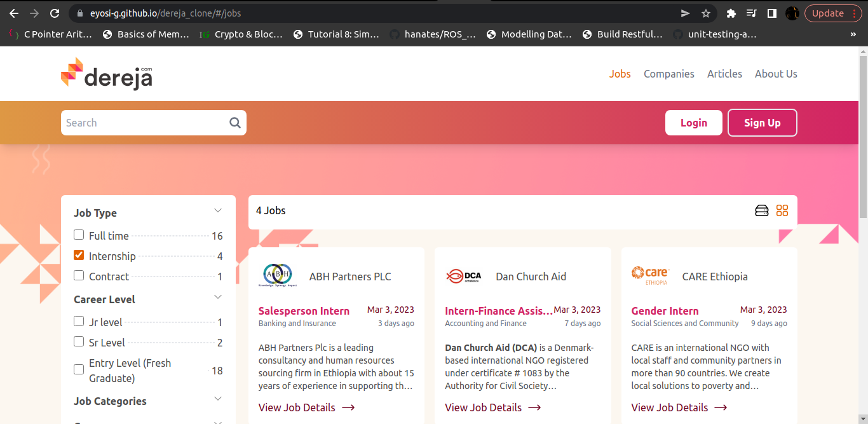Click the browser forward arrow
This screenshot has height=424, width=868.
pyautogui.click(x=34, y=13)
